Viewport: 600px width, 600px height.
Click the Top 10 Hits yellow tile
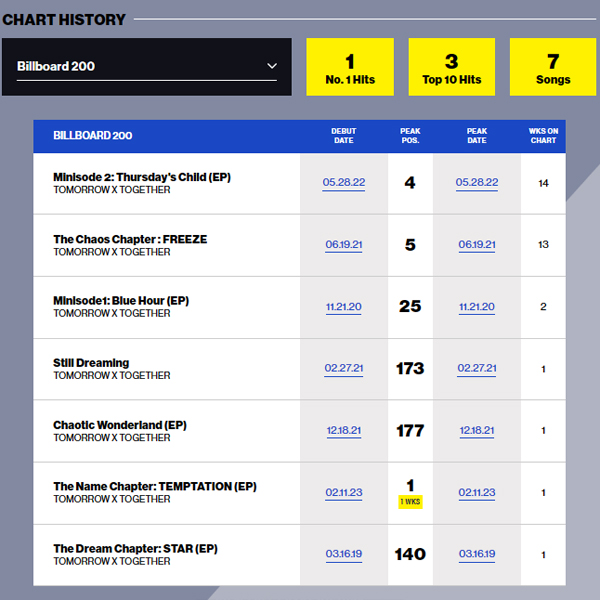coord(452,67)
